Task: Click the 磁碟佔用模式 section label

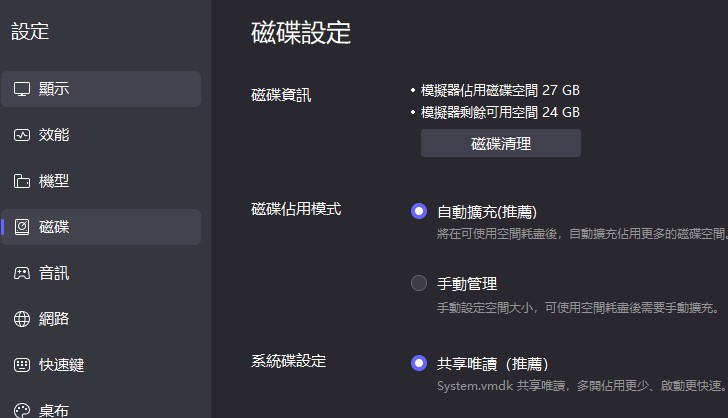Action: click(x=296, y=209)
